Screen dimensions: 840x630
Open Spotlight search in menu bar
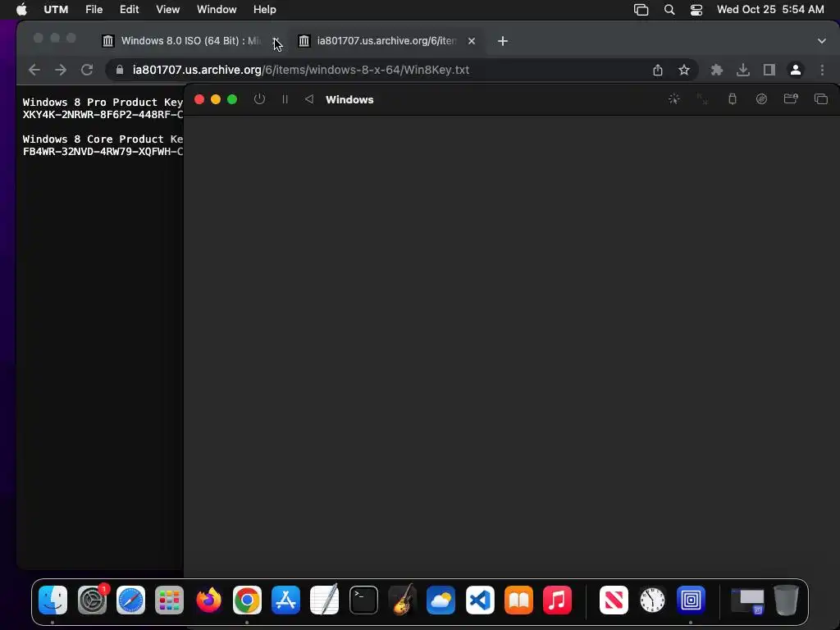(669, 9)
